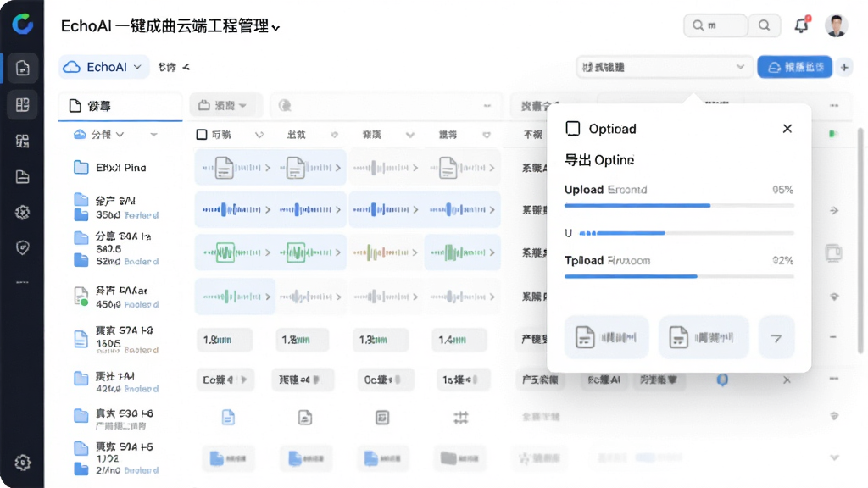Open the chevron beside the header checkbox label
This screenshot has width=868, height=488.
tap(259, 135)
